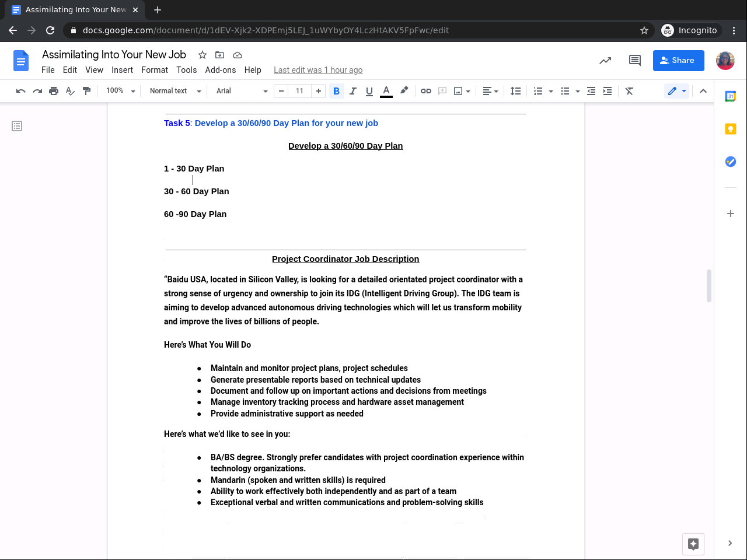Open the Add-ons menu
This screenshot has height=560, width=747.
[221, 70]
